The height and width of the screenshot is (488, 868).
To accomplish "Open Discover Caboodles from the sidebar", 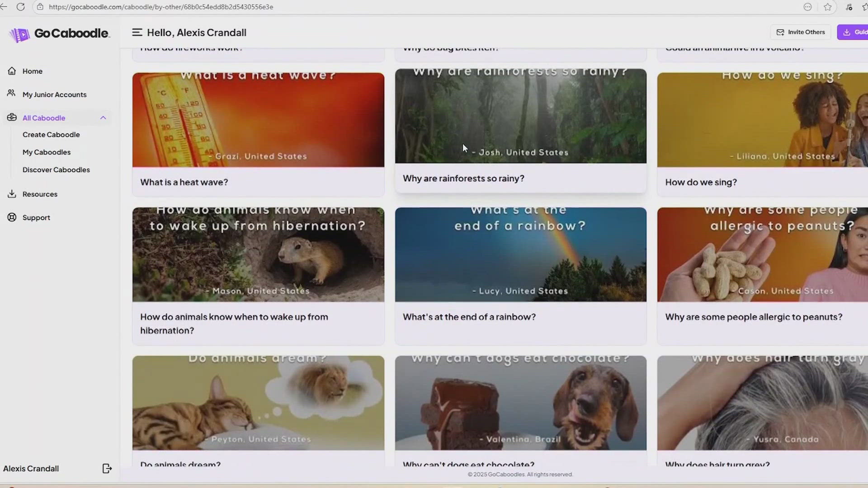I will coord(56,169).
